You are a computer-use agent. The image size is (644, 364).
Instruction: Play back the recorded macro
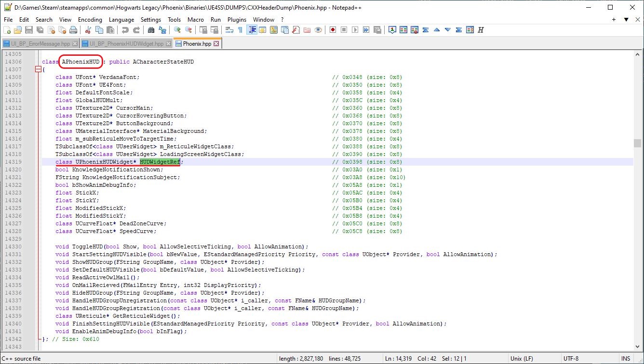coord(355,30)
